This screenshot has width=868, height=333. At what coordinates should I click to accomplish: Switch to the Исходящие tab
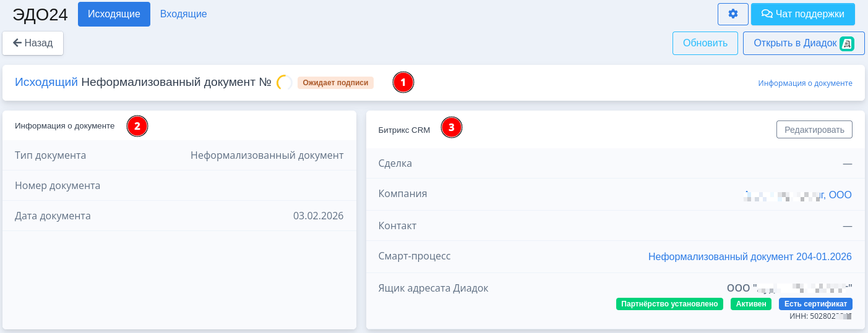[114, 14]
